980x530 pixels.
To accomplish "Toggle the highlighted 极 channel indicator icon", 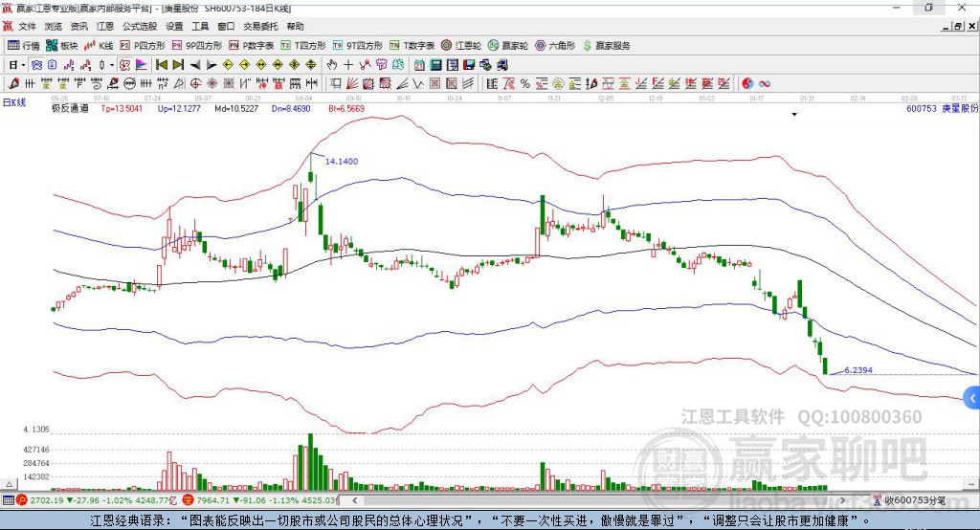I will [x=125, y=65].
